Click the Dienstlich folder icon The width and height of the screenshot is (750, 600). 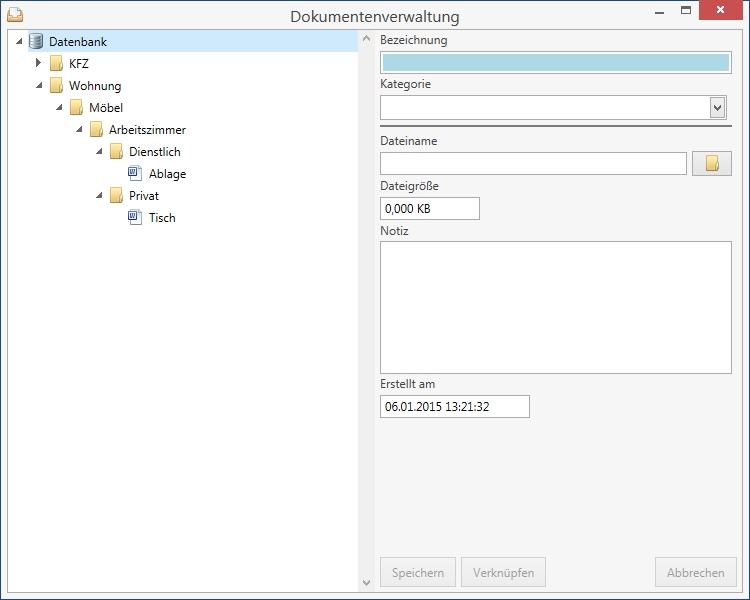[117, 151]
